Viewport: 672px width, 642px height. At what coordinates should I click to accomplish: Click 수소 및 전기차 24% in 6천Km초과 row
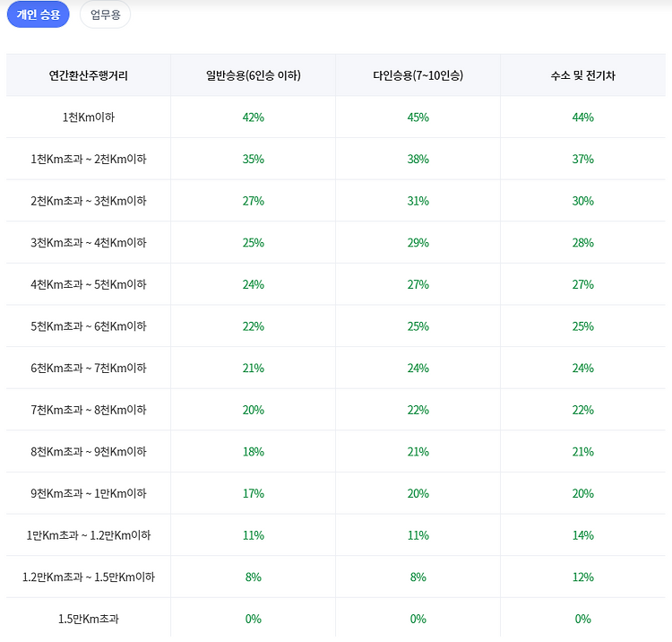coord(583,368)
